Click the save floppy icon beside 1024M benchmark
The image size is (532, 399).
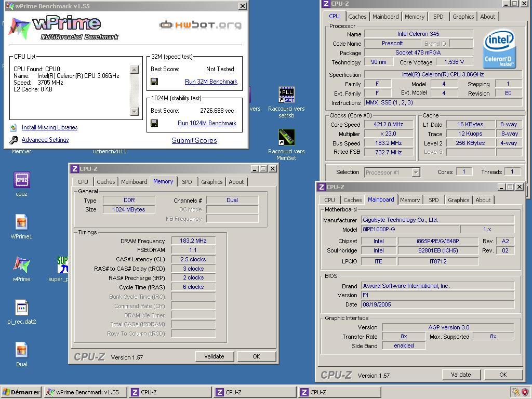pos(154,123)
